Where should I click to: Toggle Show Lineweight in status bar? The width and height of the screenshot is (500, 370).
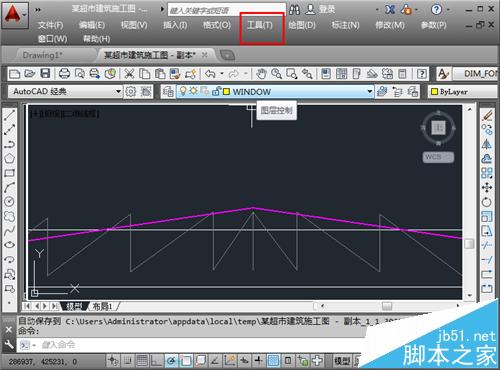259,361
